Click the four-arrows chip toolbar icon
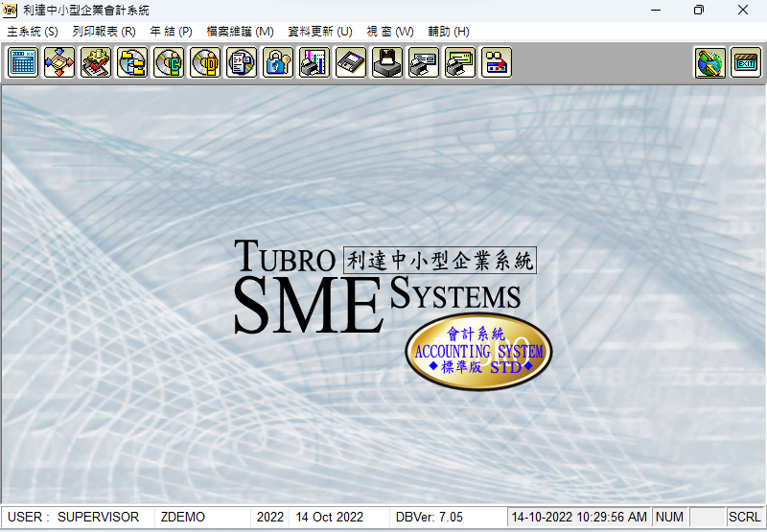 [x=59, y=62]
